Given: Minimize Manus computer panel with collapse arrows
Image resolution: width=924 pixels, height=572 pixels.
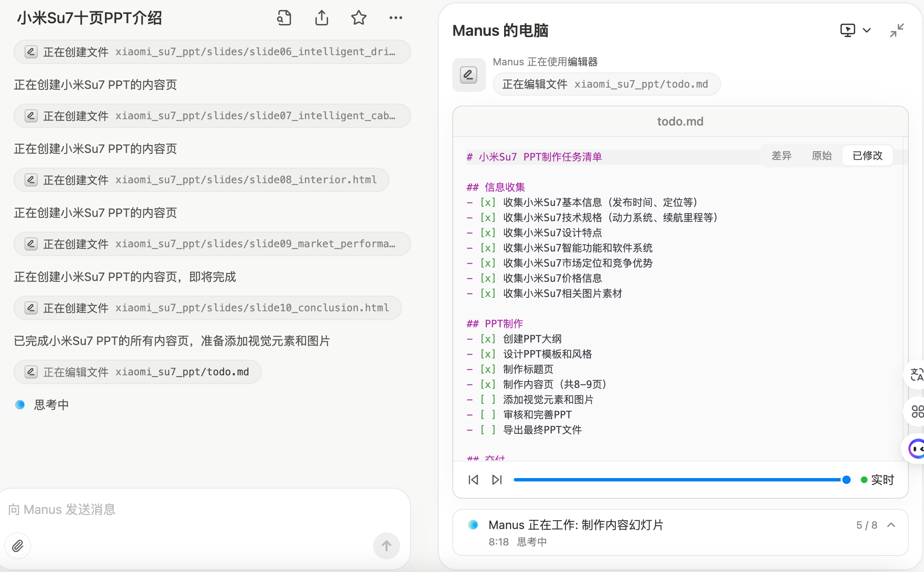Looking at the screenshot, I should 897,30.
